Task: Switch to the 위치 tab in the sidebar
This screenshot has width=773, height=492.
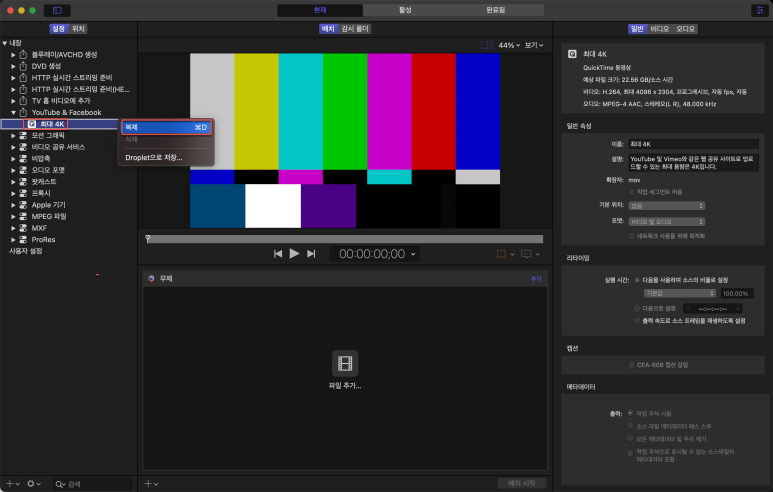Action: pyautogui.click(x=78, y=29)
